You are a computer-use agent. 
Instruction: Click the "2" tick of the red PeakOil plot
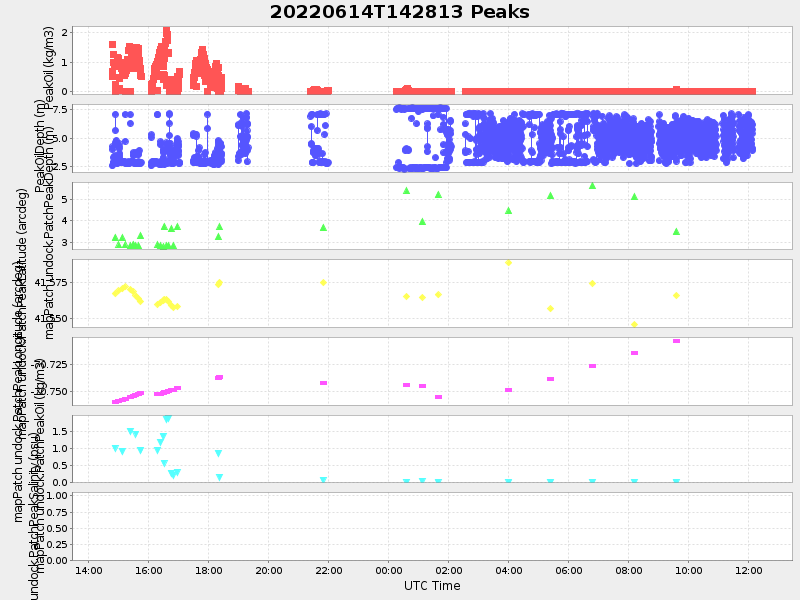[x=64, y=33]
